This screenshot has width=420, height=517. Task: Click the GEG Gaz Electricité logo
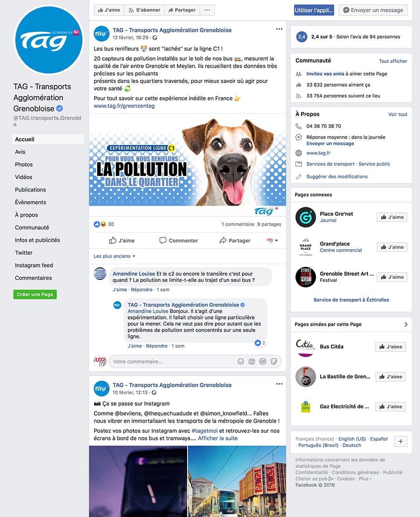click(306, 407)
